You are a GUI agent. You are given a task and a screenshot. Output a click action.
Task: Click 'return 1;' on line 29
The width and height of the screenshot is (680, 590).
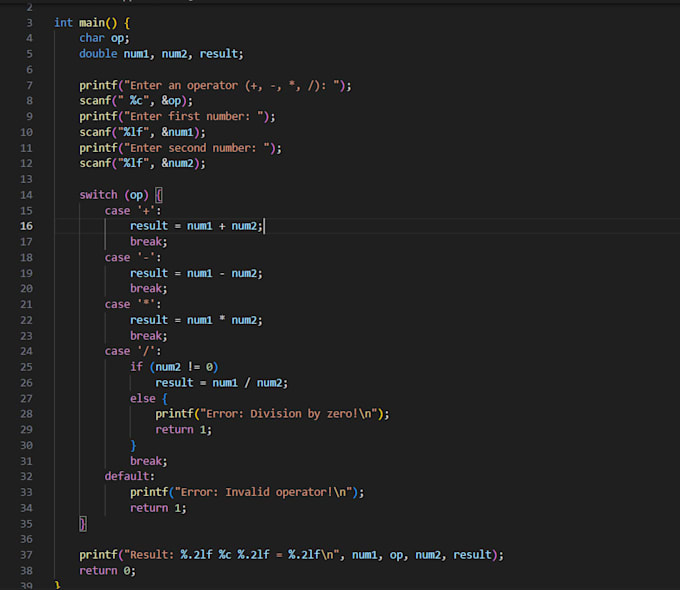pyautogui.click(x=183, y=429)
